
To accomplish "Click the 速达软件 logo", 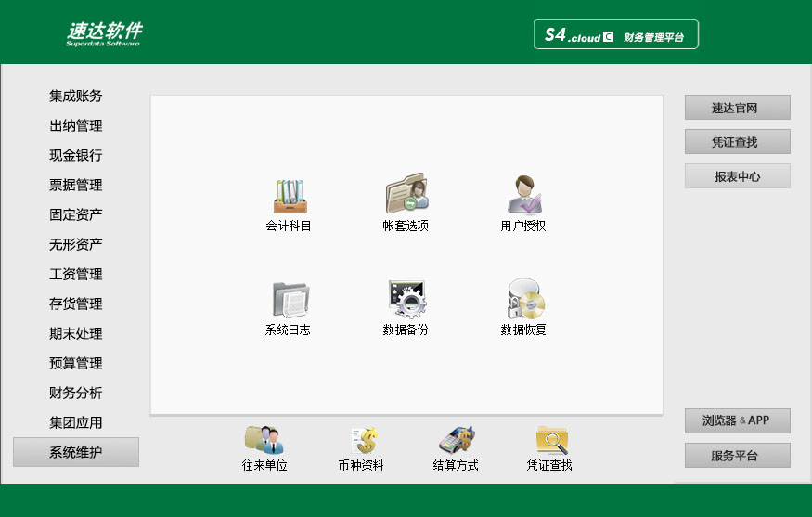I will click(x=104, y=34).
